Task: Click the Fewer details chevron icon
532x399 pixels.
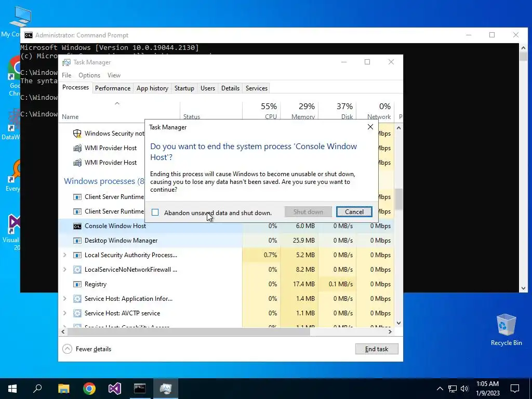Action: tap(67, 349)
